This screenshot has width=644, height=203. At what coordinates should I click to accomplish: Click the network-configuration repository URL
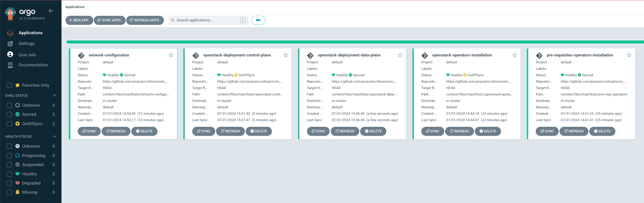pos(136,82)
